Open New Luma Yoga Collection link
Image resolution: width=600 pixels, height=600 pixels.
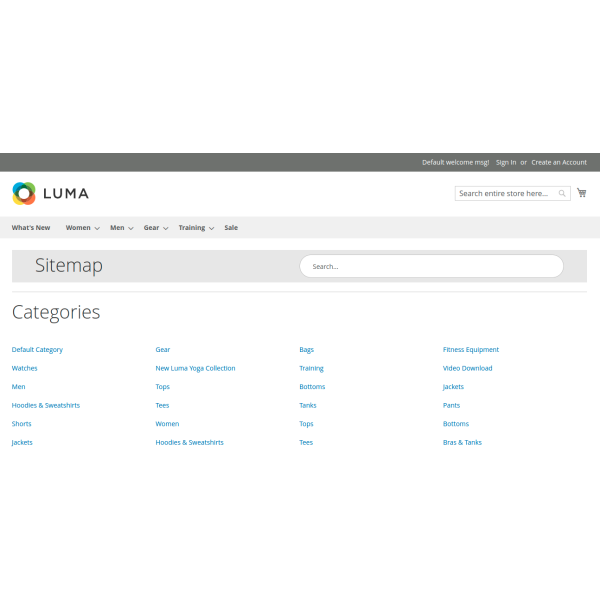195,368
